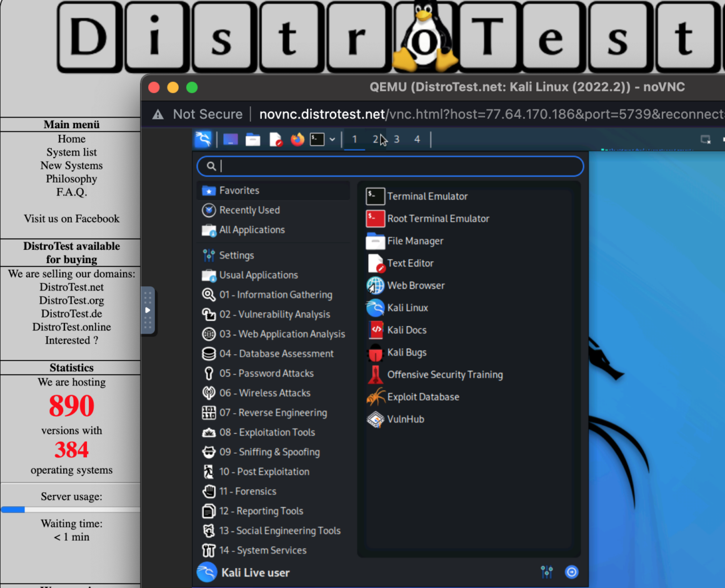Open Text Editor from favorites list
This screenshot has width=725, height=588.
tap(468, 263)
